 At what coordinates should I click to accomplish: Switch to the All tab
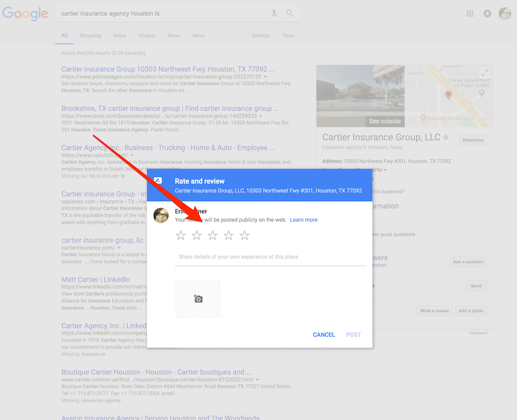[64, 36]
